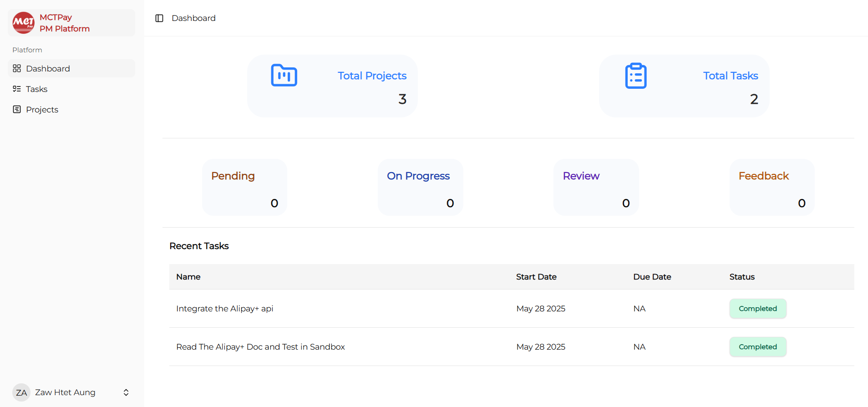The width and height of the screenshot is (868, 407).
Task: Open the Review status card
Action: pos(596,187)
